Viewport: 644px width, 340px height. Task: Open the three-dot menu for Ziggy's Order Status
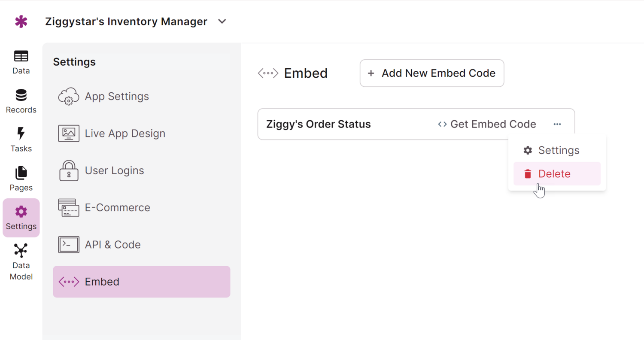tap(557, 124)
